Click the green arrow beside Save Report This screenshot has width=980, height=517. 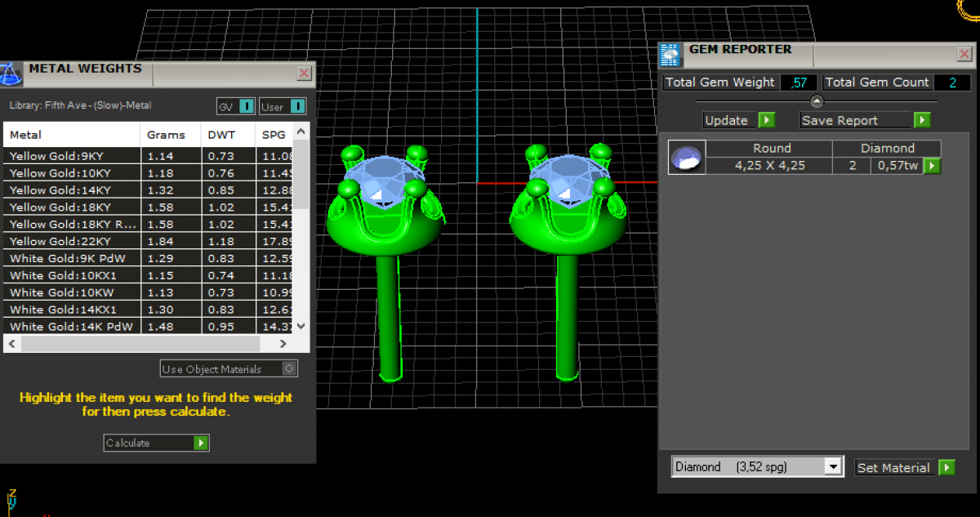[922, 120]
